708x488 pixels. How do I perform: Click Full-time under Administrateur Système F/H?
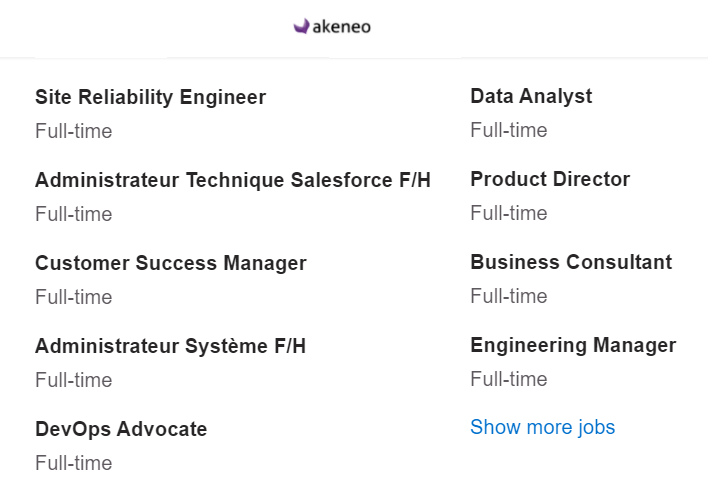(74, 380)
